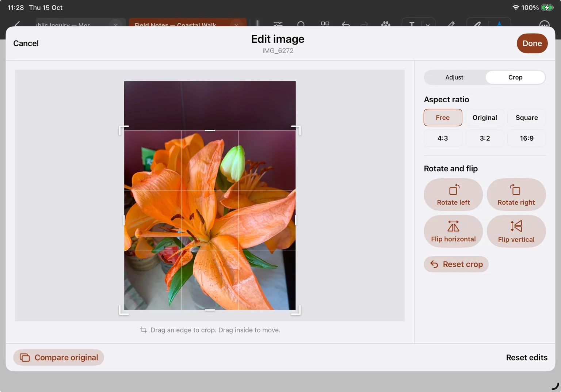Select the bottom-right crop corner handle
This screenshot has width=561, height=392.
(296, 310)
